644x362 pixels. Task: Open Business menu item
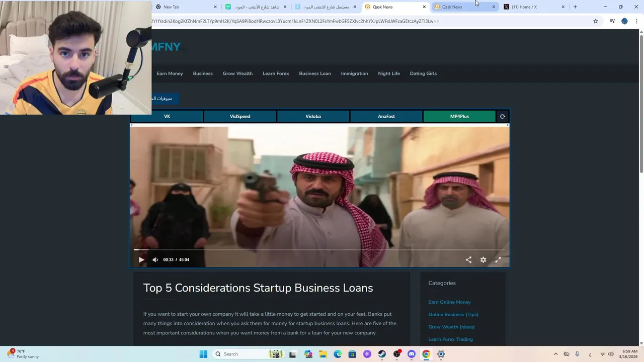(203, 73)
